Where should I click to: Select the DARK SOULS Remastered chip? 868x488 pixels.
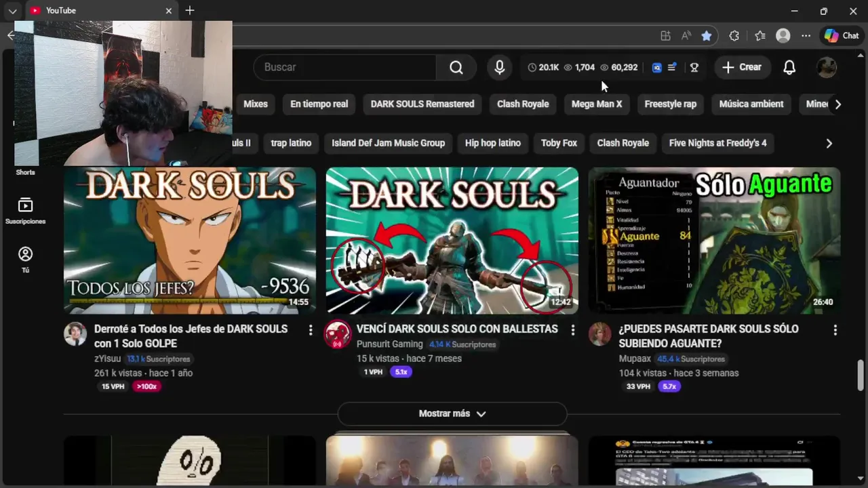coord(422,104)
